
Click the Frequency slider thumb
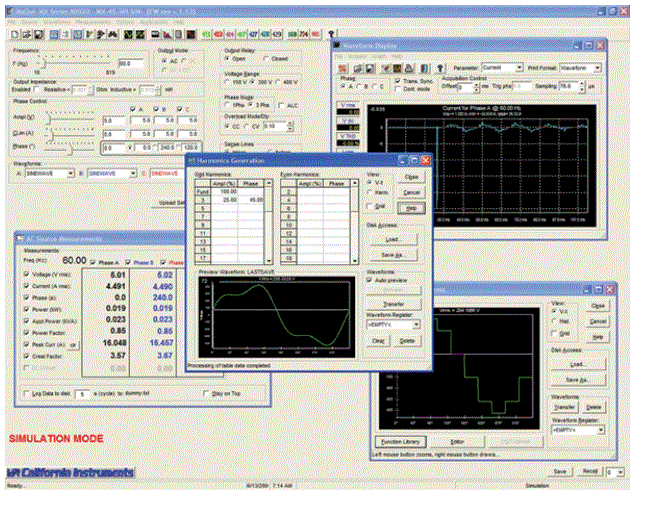tap(45, 63)
